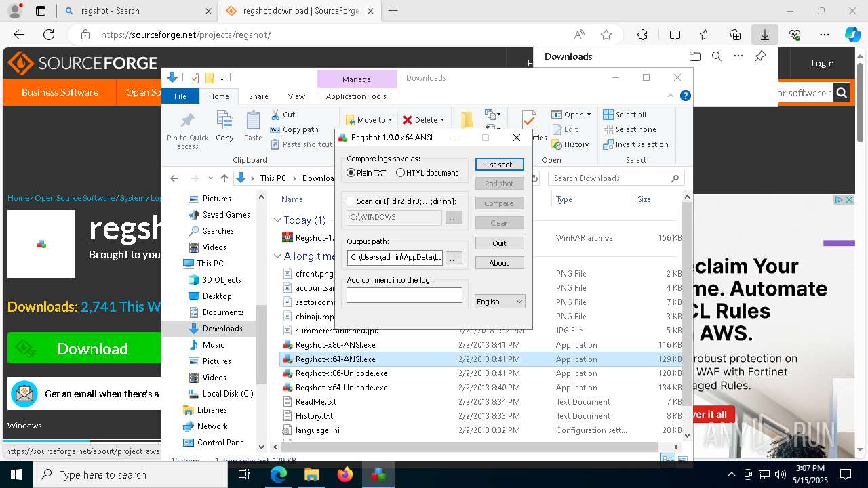Click Paste shortcut in ribbon
This screenshot has width=868, height=488.
[x=301, y=144]
